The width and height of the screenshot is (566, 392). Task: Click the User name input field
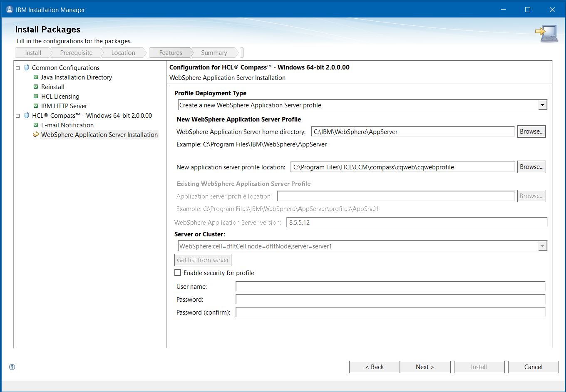pyautogui.click(x=390, y=286)
